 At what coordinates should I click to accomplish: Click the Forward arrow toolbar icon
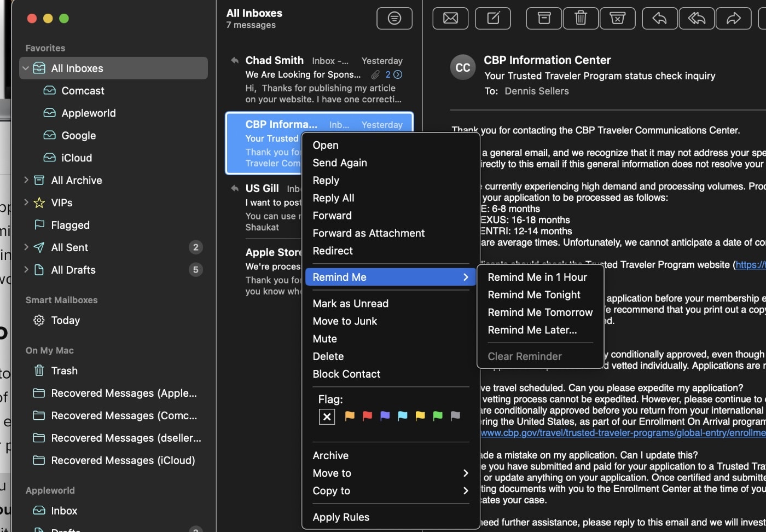click(x=733, y=19)
